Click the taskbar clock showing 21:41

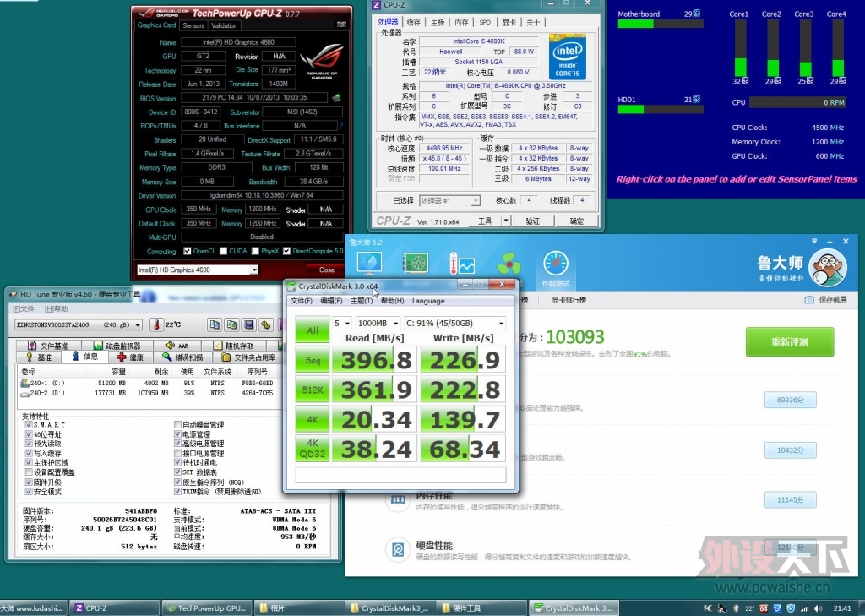coord(842,608)
